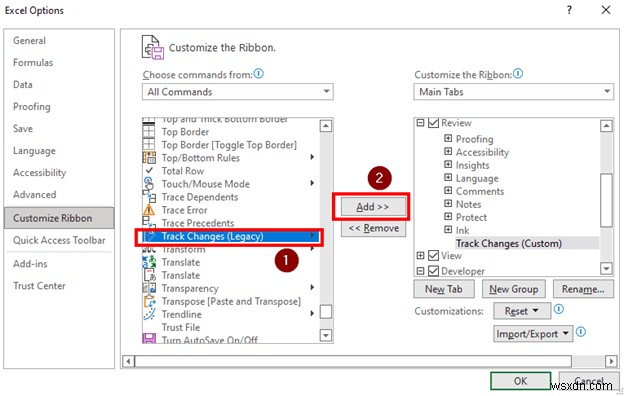Click the Total Row checkmark icon
The image size is (624, 396).
tap(149, 170)
